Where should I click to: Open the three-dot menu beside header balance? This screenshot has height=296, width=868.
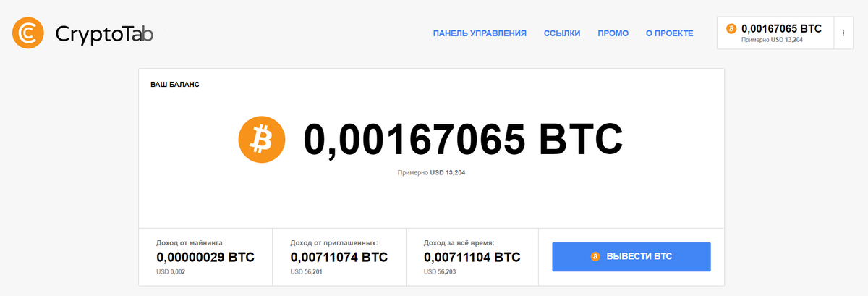click(843, 33)
